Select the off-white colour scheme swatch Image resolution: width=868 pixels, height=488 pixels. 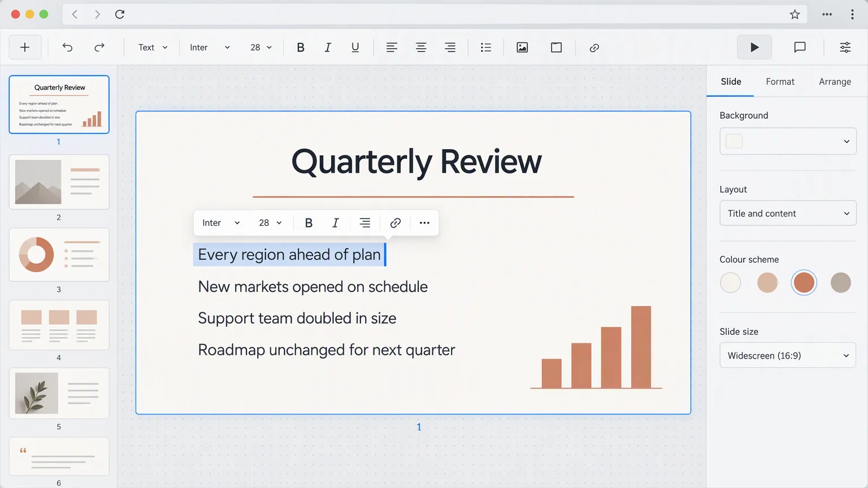pos(730,282)
